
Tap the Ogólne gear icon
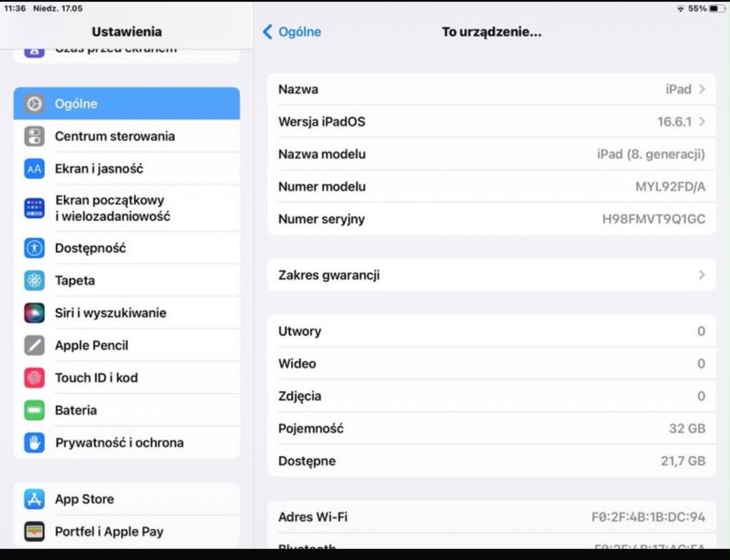(34, 104)
